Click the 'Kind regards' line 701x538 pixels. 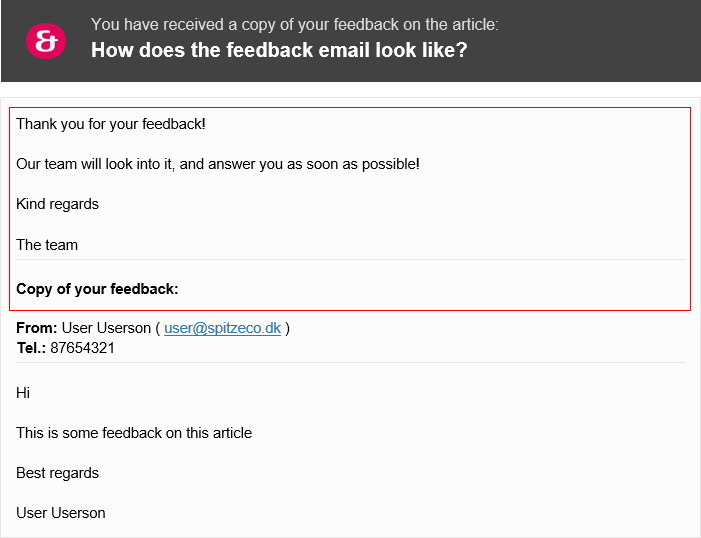tap(57, 204)
